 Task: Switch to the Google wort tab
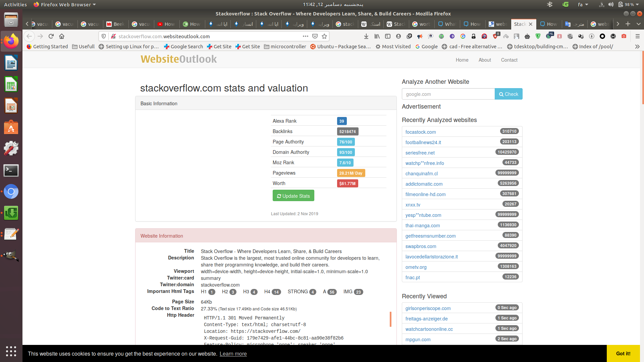[x=421, y=24]
